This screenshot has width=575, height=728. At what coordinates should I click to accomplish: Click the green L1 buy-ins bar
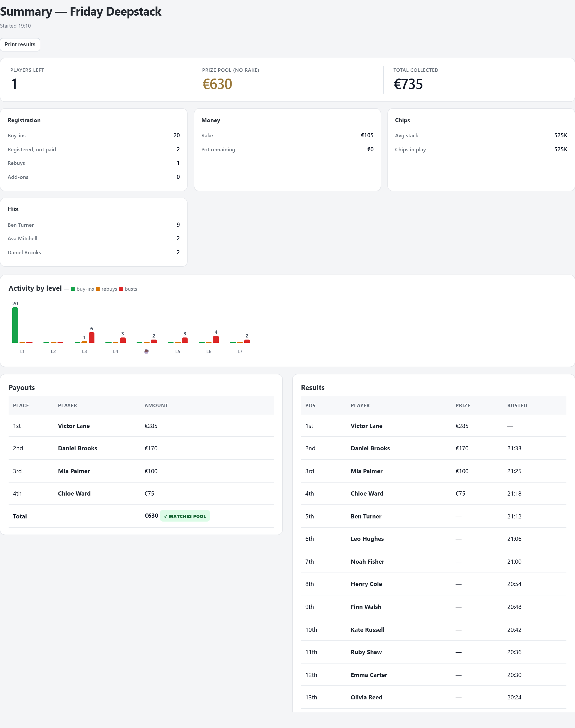(x=15, y=325)
